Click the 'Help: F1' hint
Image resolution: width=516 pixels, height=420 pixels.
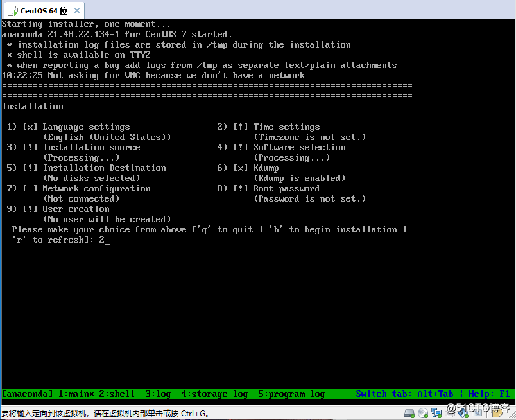tap(489, 394)
